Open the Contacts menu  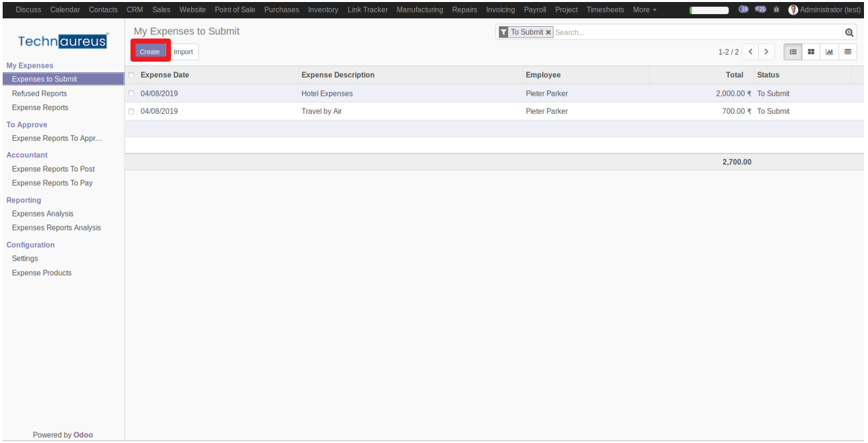click(103, 9)
